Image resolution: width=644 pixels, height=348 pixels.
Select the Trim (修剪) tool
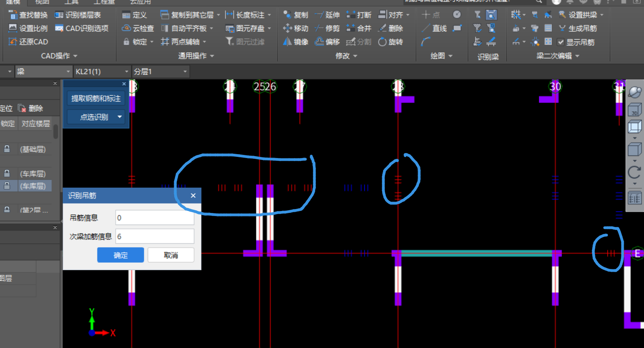pyautogui.click(x=327, y=28)
